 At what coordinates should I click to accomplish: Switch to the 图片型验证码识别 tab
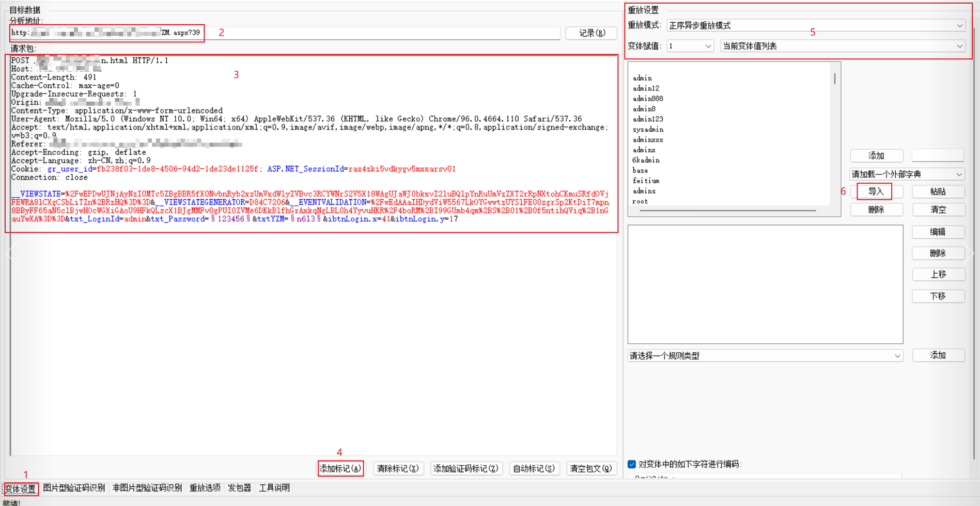(x=74, y=488)
